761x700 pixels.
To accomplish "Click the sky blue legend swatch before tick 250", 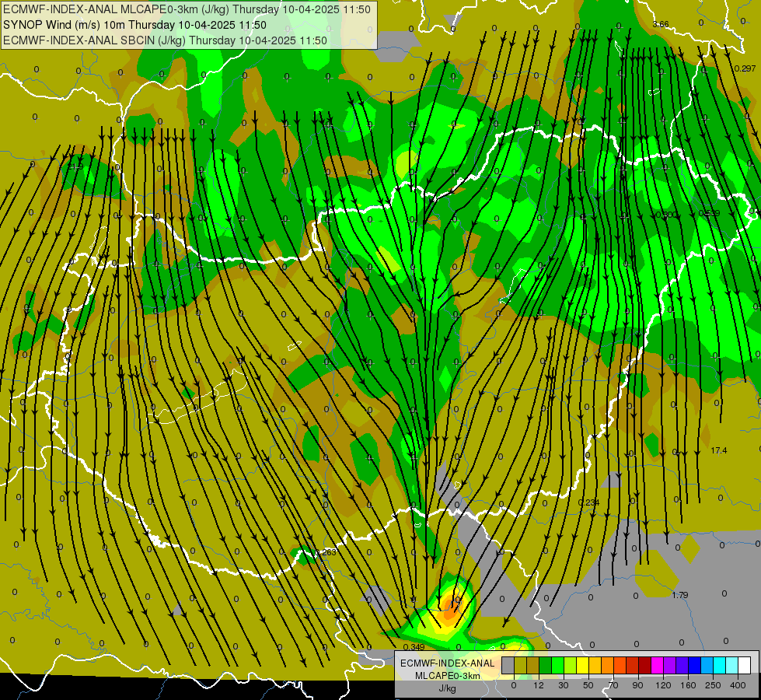I will [x=707, y=665].
